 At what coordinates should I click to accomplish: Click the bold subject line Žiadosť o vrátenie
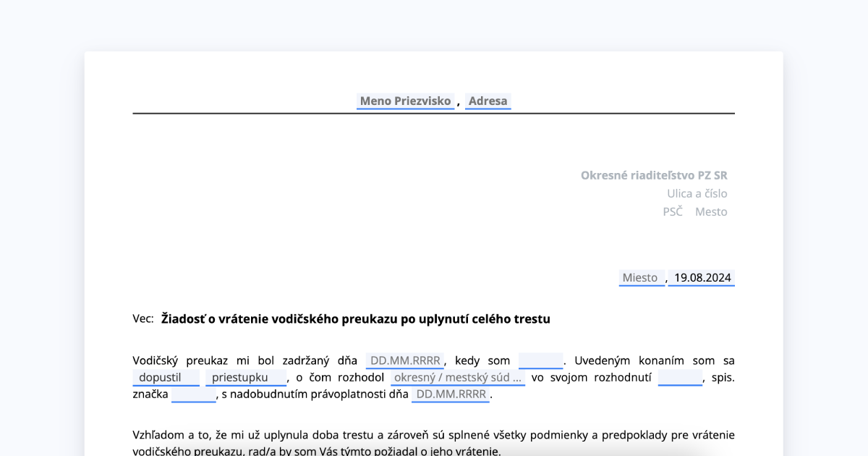354,318
